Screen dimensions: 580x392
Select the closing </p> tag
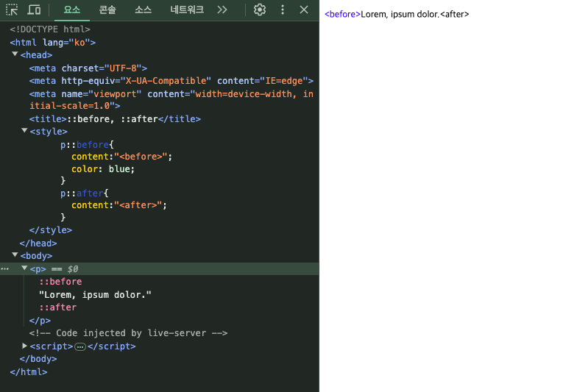(x=40, y=321)
